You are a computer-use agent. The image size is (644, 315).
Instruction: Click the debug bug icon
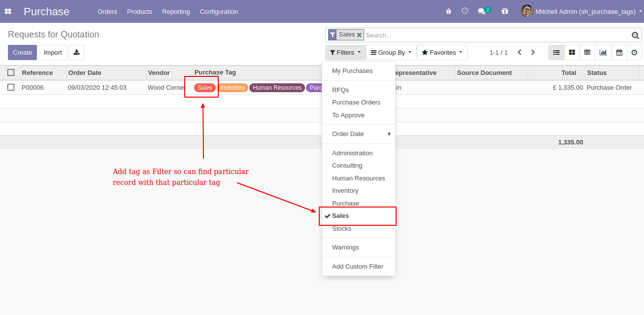click(x=448, y=11)
